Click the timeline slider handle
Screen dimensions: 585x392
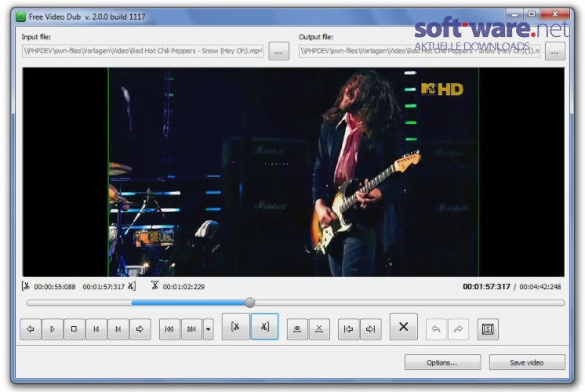click(x=250, y=303)
